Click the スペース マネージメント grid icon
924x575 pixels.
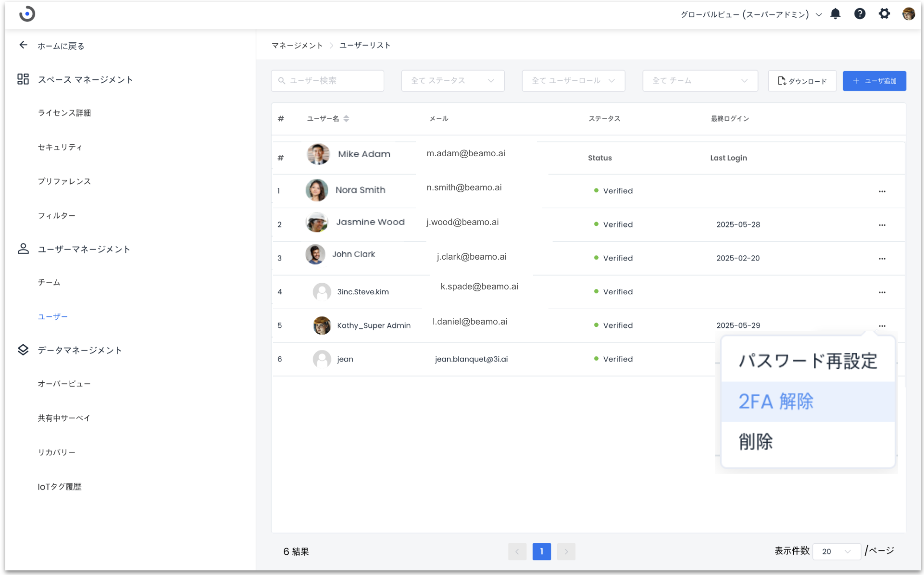[23, 79]
